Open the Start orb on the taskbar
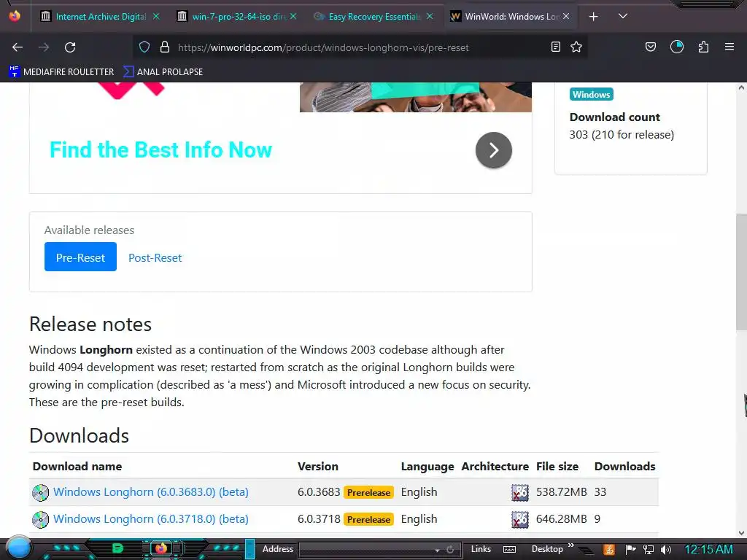Screen dimensions: 747x560 click(18, 548)
